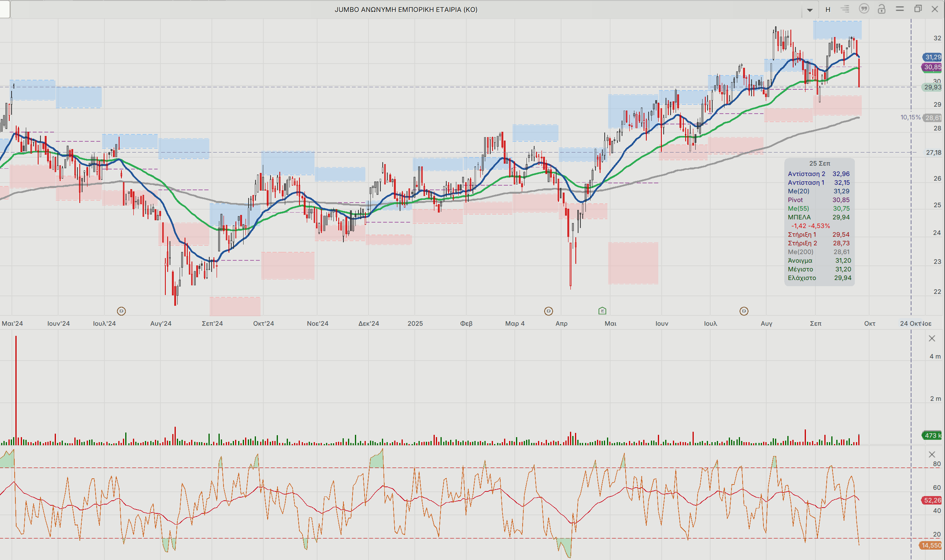Toggle the horizontal volume bars icon
Image resolution: width=945 pixels, height=560 pixels.
click(845, 9)
